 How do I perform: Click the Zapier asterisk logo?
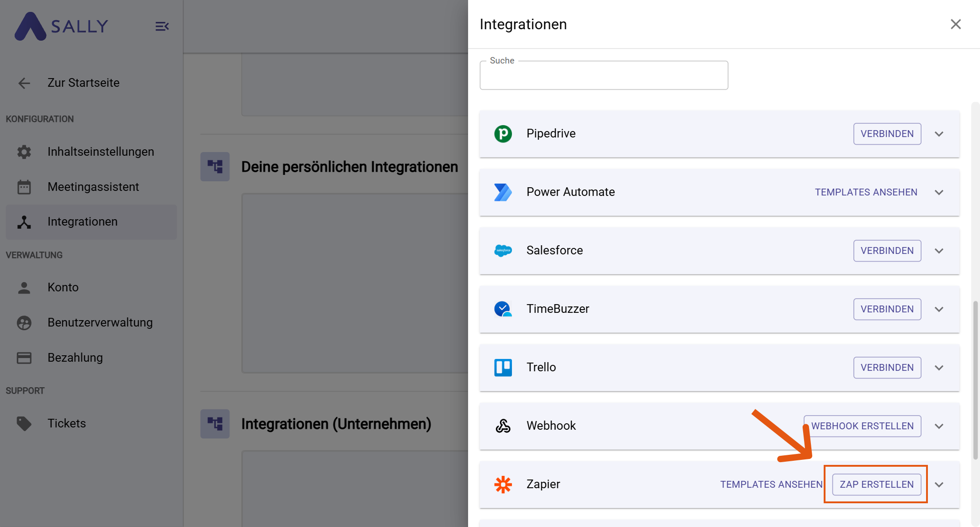[503, 485]
